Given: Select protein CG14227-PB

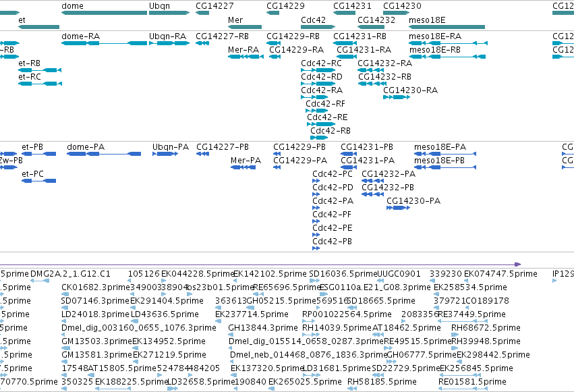Looking at the screenshot, I should pyautogui.click(x=203, y=154).
